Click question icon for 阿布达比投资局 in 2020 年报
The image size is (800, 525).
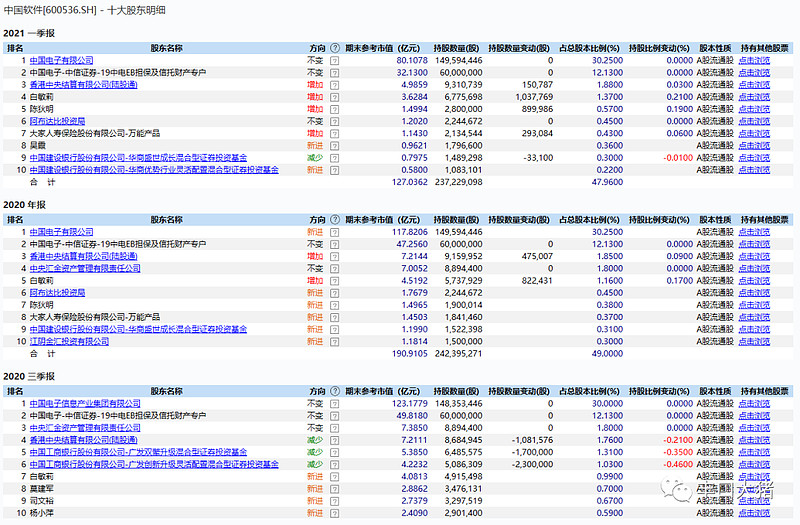point(334,293)
